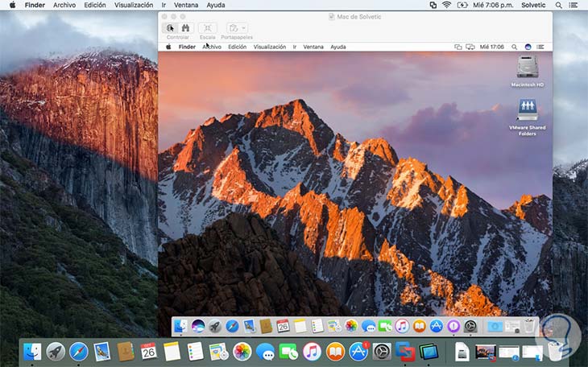Open Finder in host dock
The image size is (588, 367).
32,352
